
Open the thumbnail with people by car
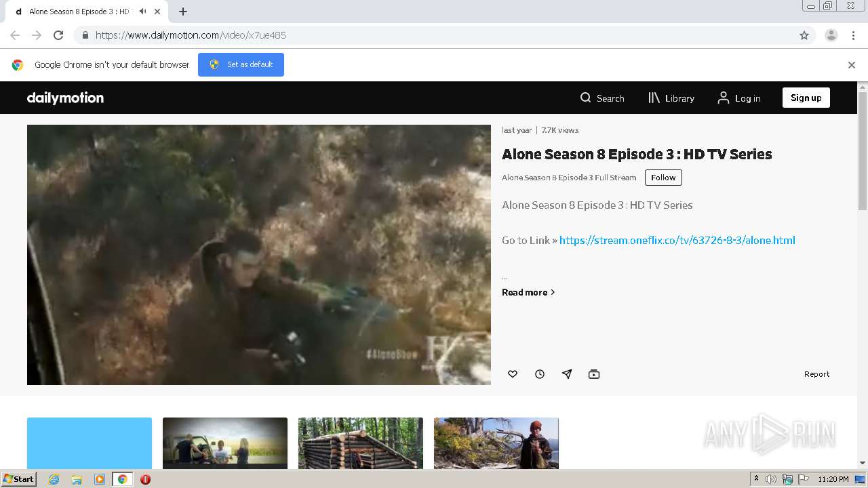click(x=225, y=443)
